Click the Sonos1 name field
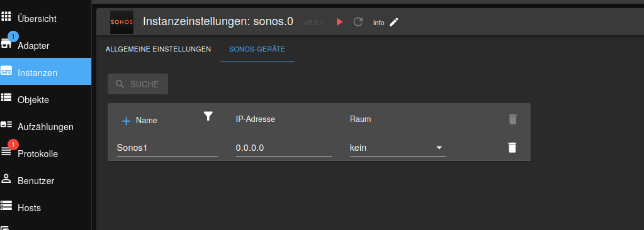 point(167,148)
